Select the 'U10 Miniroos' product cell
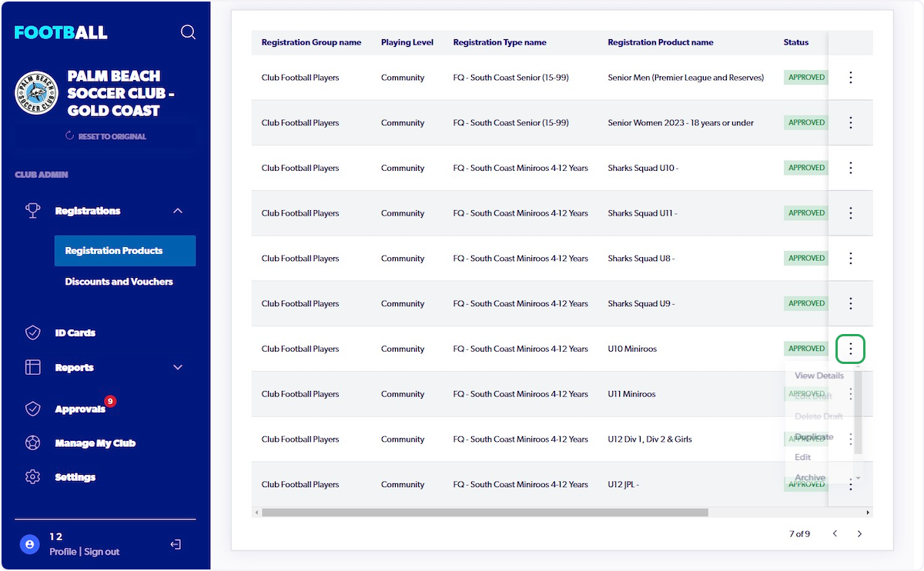924x571 pixels. (x=632, y=349)
